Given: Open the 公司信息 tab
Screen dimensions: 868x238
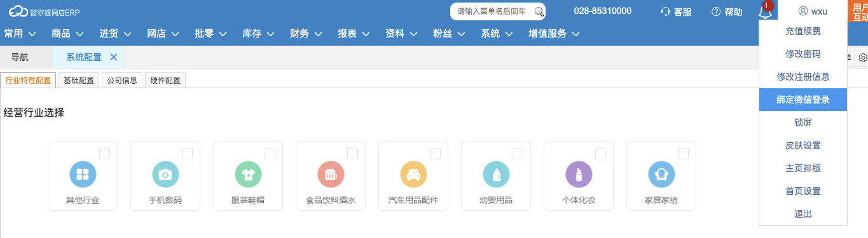Looking at the screenshot, I should [x=122, y=81].
